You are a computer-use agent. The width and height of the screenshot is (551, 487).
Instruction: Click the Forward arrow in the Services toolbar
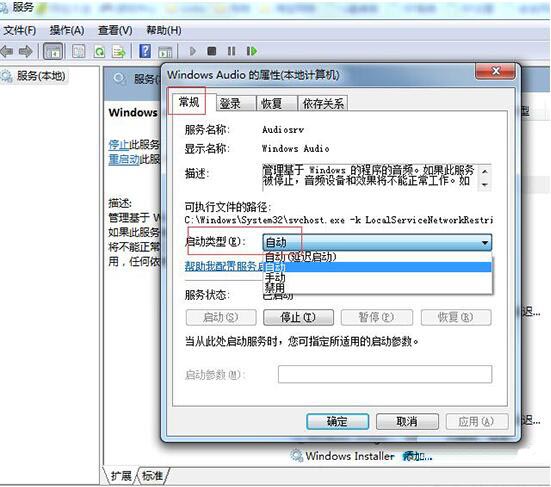click(x=25, y=51)
